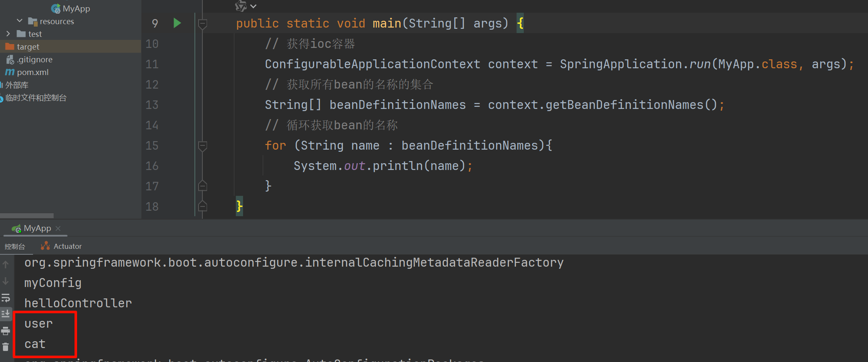
Task: Toggle scroll to end in the console
Action: [x=6, y=314]
